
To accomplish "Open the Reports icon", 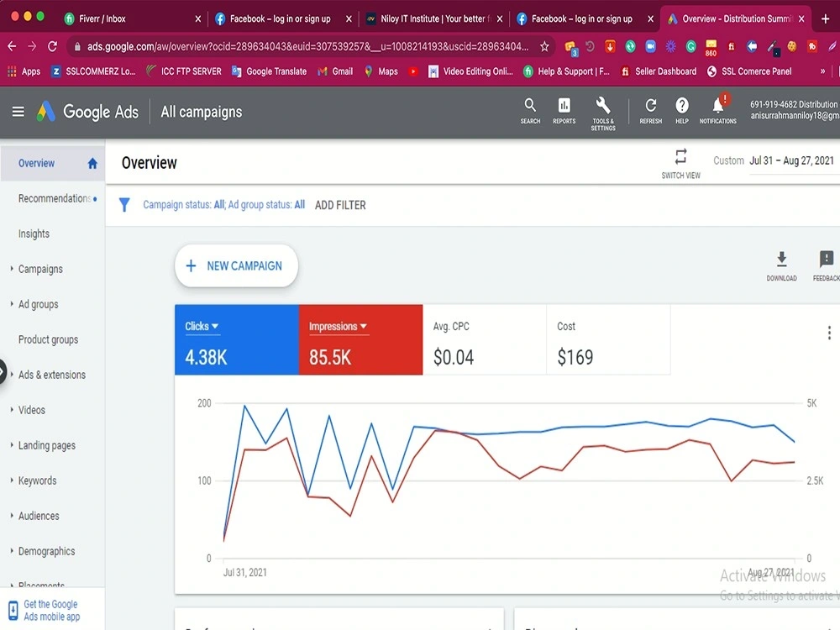I will pos(564,111).
